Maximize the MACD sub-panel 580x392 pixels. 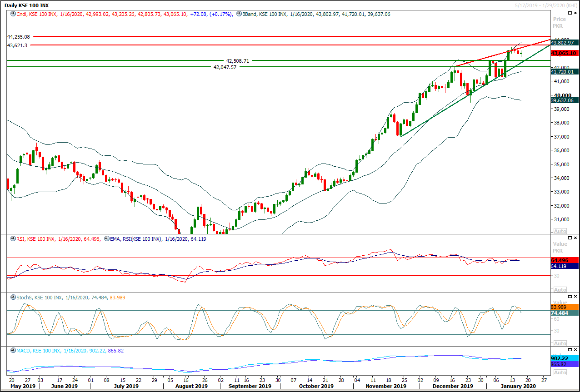click(570, 349)
